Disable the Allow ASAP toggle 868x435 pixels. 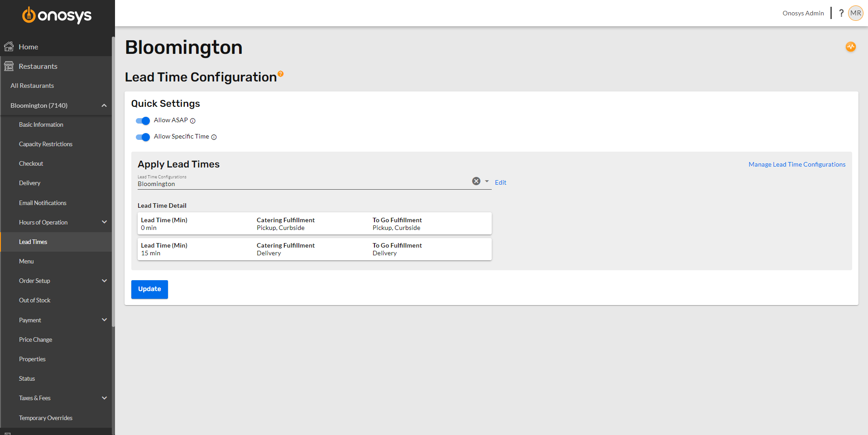142,121
